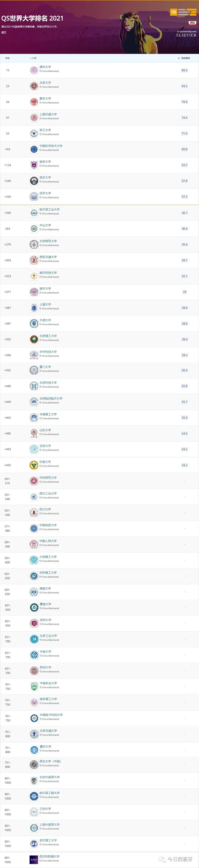Sort by the 综合得分 column arrow
Screen dimensions: 199x868
pyautogui.click(x=179, y=58)
